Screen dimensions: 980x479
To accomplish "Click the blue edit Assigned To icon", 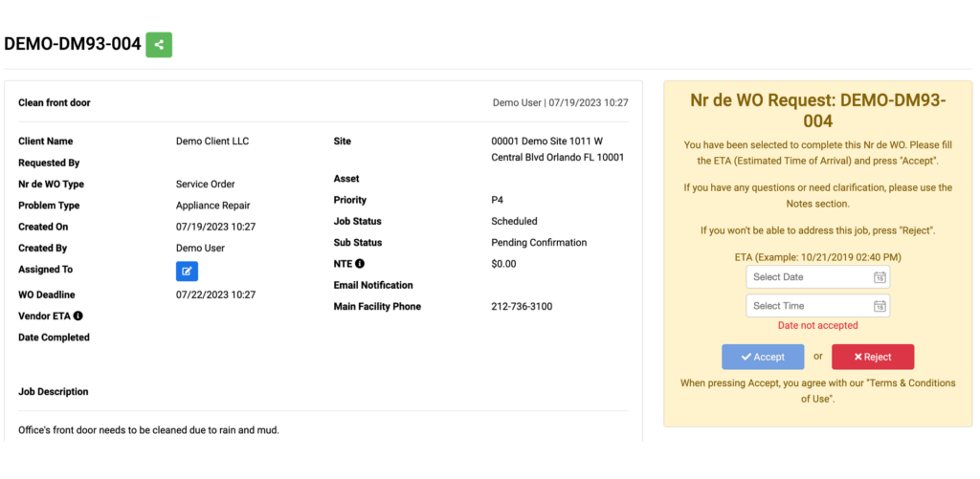I will pyautogui.click(x=187, y=271).
